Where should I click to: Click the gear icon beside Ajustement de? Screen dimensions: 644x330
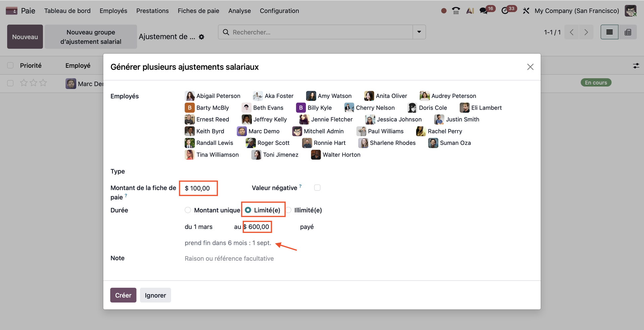point(202,37)
